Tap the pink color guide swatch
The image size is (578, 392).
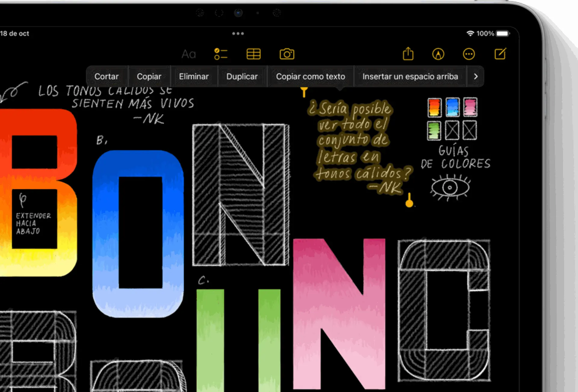[470, 107]
